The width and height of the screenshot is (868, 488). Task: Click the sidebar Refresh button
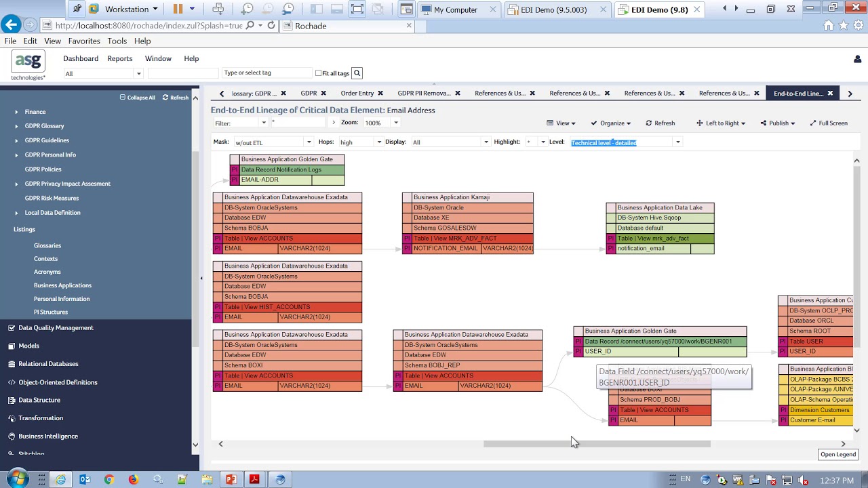pyautogui.click(x=176, y=98)
